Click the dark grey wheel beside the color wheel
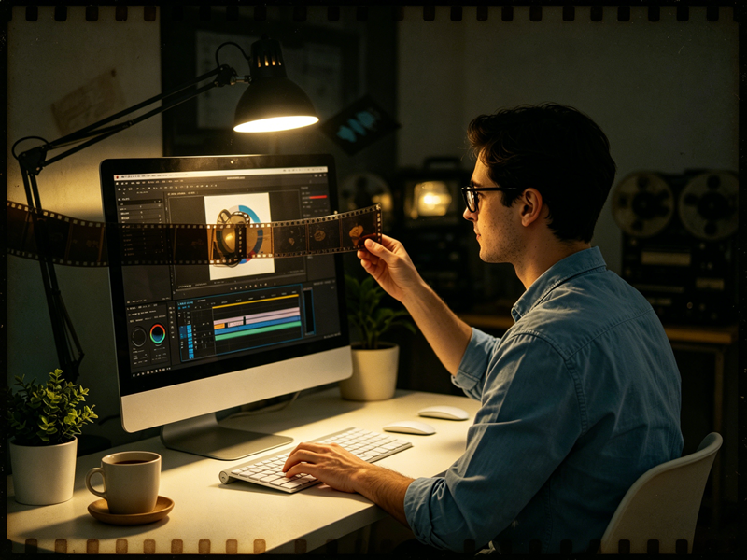747x560 pixels. click(x=137, y=337)
